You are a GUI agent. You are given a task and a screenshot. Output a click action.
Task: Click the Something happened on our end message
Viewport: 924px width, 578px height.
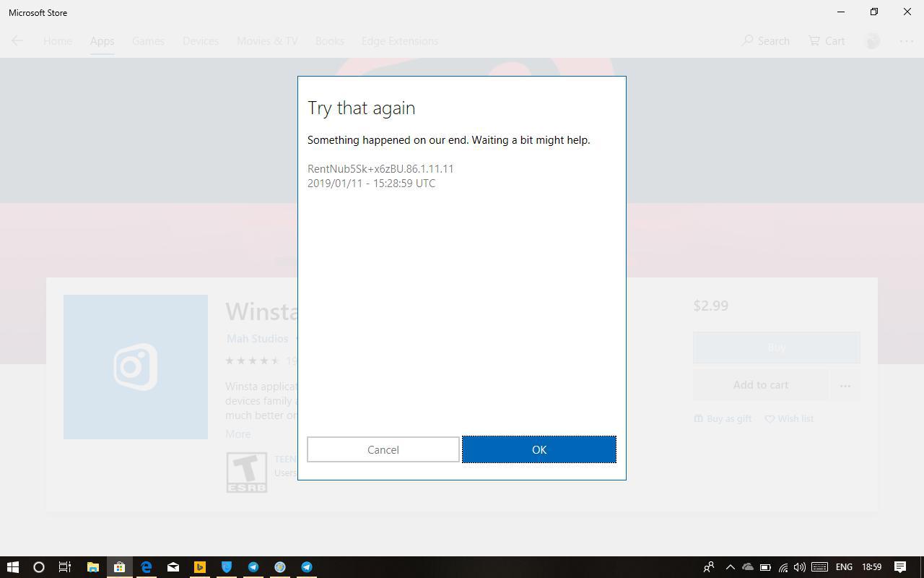coord(448,140)
